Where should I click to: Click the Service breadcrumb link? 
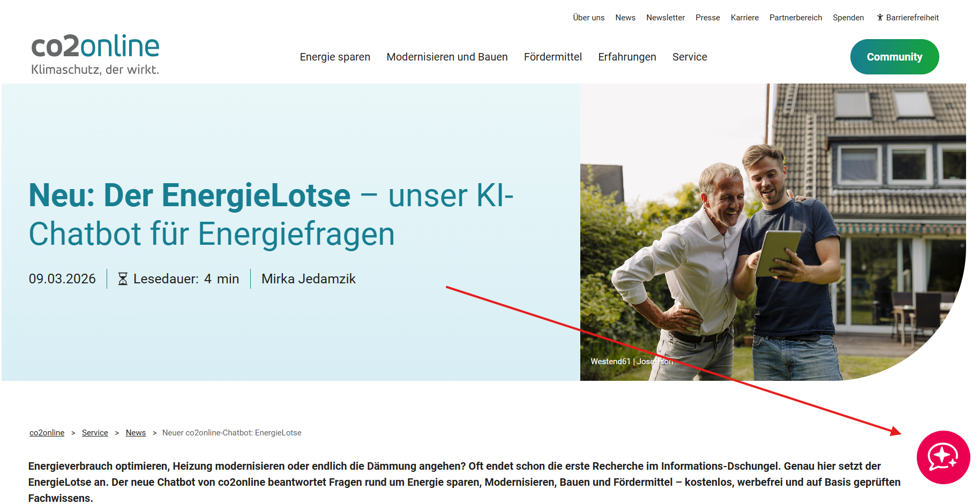95,433
